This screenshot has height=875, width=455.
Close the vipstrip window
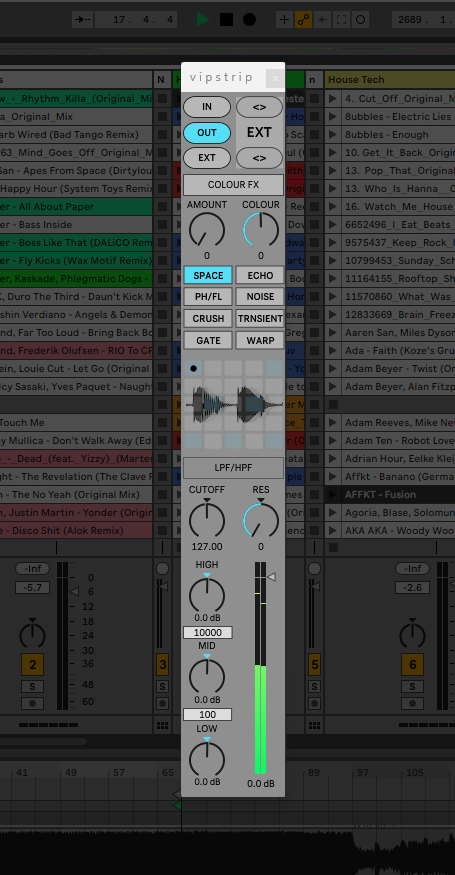tap(275, 79)
